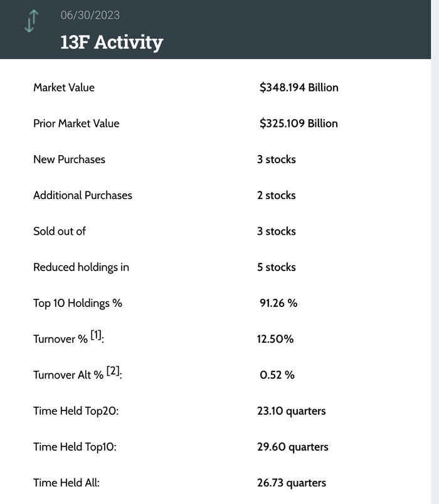Click the Top 10 Holdings % label
439x504 pixels.
point(78,303)
